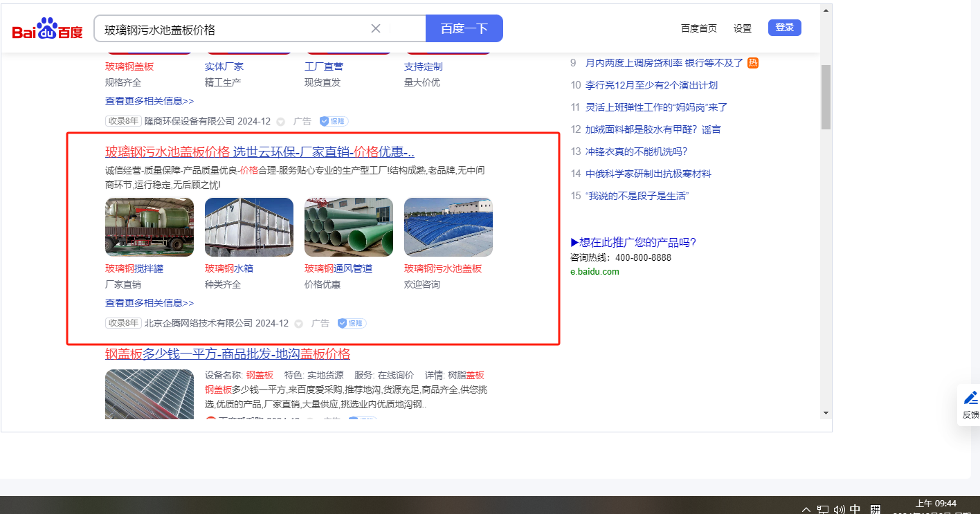This screenshot has height=514, width=980.
Task: Click the 支持定制 link
Action: click(x=424, y=66)
